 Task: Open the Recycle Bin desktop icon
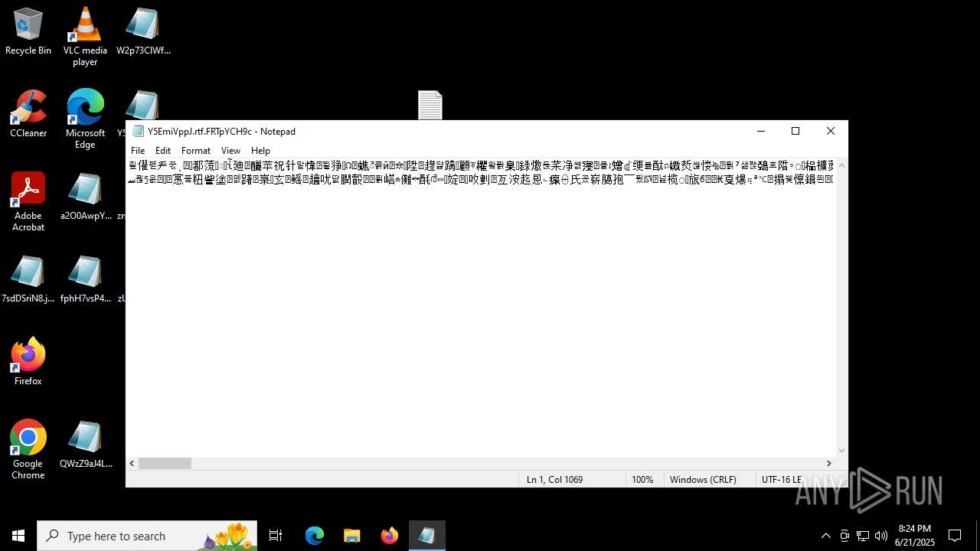pos(28,31)
